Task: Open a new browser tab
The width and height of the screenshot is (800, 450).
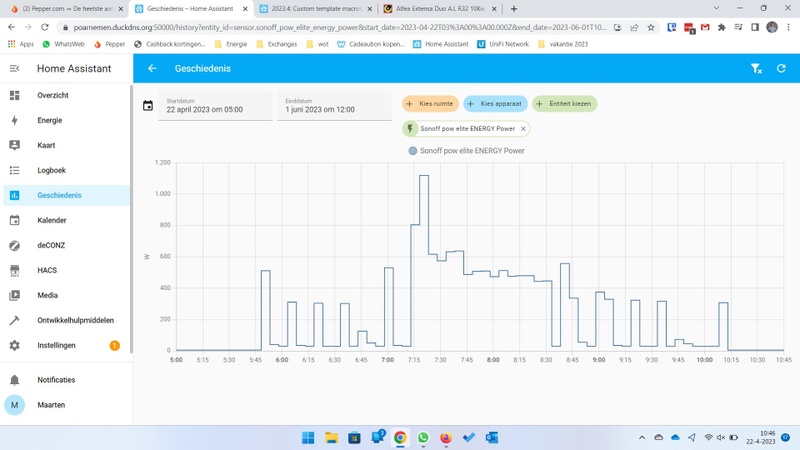Action: (514, 9)
